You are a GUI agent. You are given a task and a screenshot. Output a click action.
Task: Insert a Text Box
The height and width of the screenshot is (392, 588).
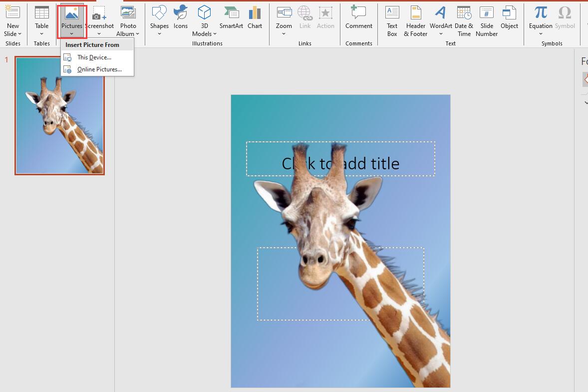(x=392, y=21)
